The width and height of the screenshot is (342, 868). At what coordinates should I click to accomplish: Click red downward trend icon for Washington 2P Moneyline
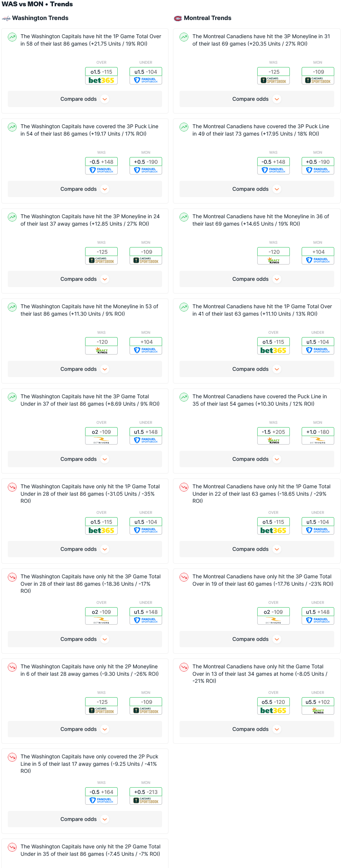12,667
